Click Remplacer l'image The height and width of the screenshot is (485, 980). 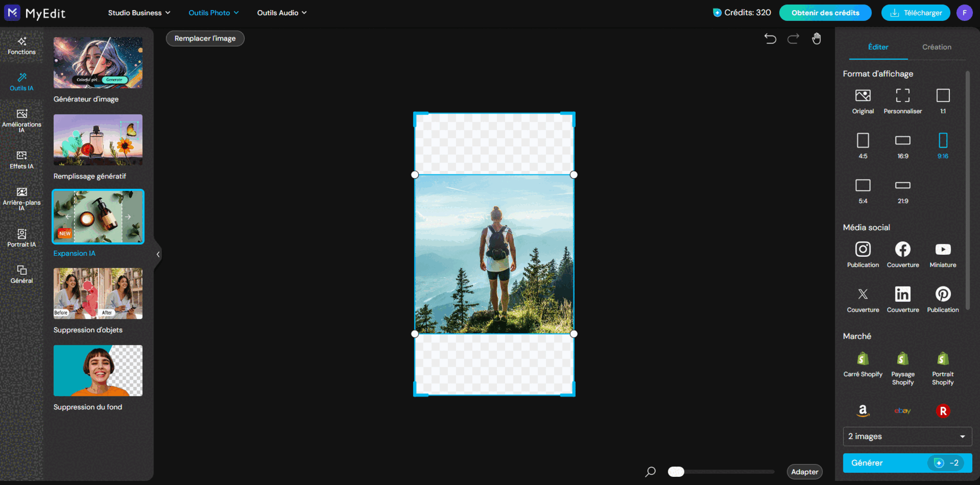click(x=205, y=38)
